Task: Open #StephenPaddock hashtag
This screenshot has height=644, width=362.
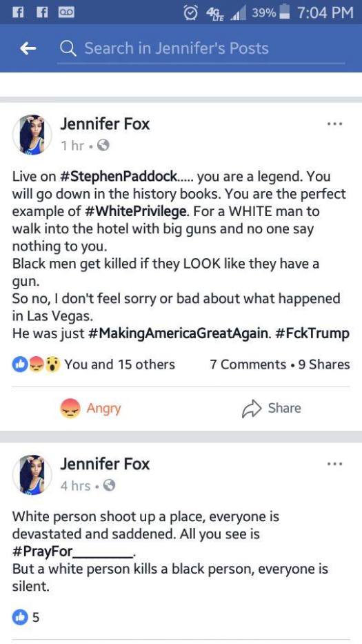Action: click(x=119, y=177)
